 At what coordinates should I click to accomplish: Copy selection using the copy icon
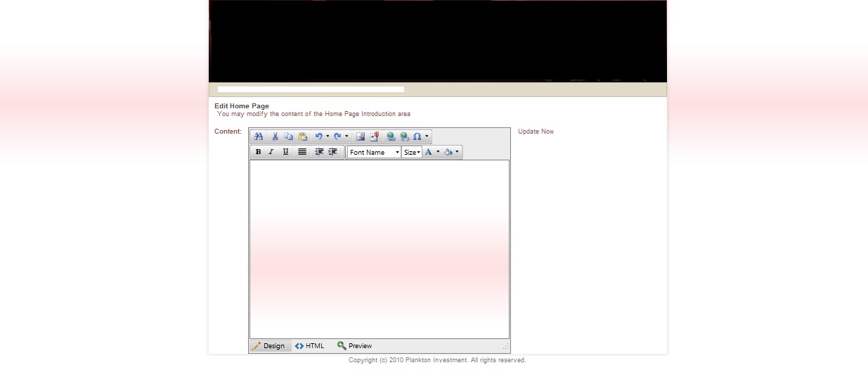tap(289, 136)
